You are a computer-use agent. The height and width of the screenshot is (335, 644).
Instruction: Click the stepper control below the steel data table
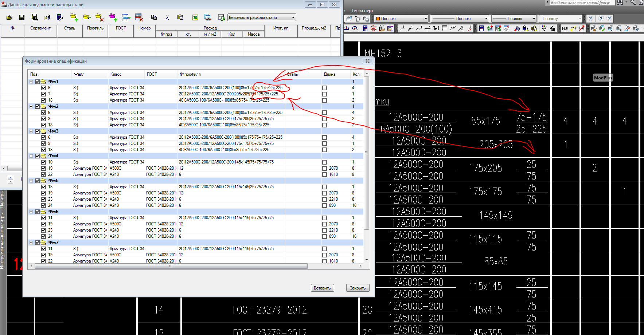[x=10, y=180]
